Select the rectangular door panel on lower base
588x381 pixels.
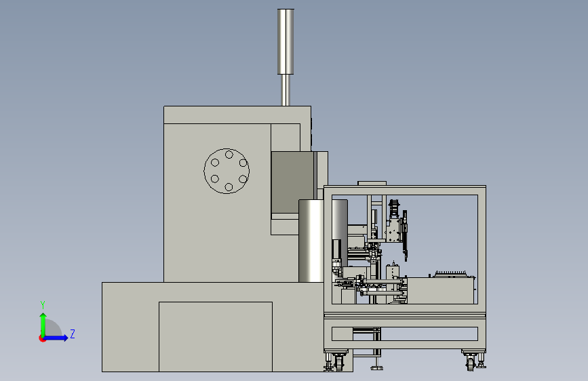[x=216, y=336]
